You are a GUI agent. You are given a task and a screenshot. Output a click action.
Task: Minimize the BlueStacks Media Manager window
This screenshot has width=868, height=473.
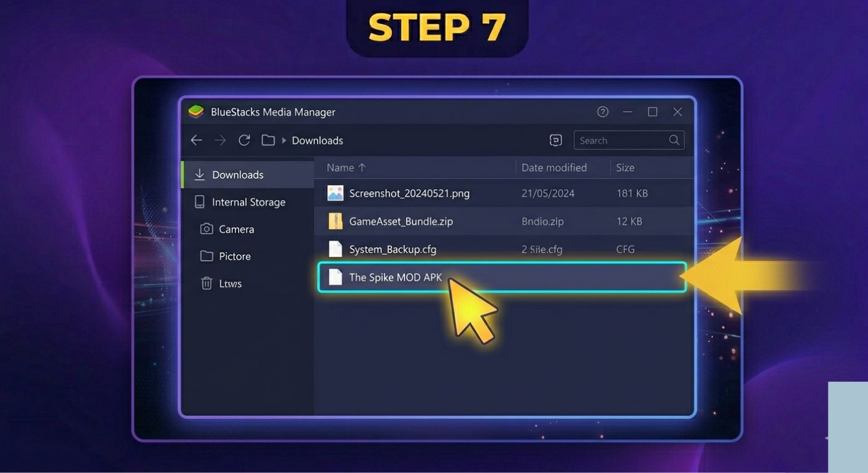[x=628, y=111]
